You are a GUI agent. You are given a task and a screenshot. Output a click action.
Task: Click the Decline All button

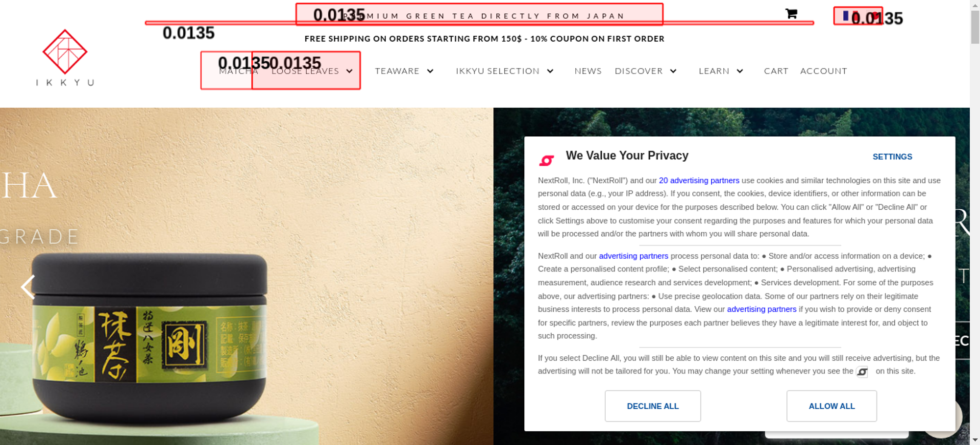(x=653, y=406)
